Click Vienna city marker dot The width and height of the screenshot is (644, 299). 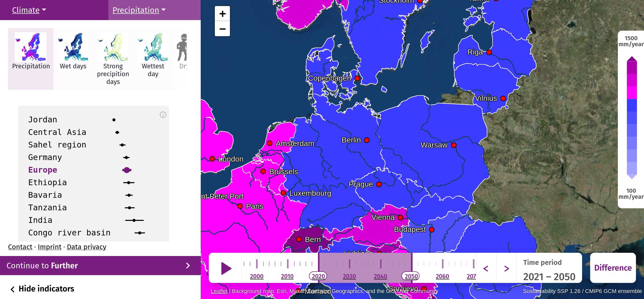coord(400,217)
